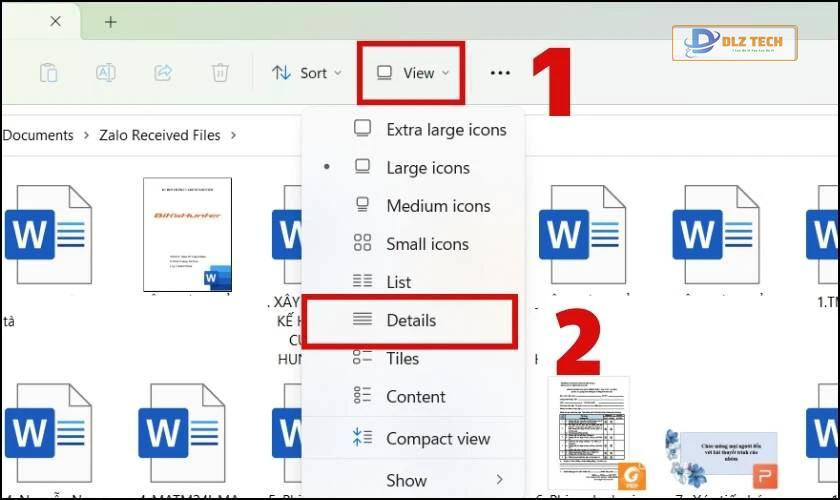Select the PowerPoint floral presentation thumbnail
The height and width of the screenshot is (500, 840).
click(721, 459)
